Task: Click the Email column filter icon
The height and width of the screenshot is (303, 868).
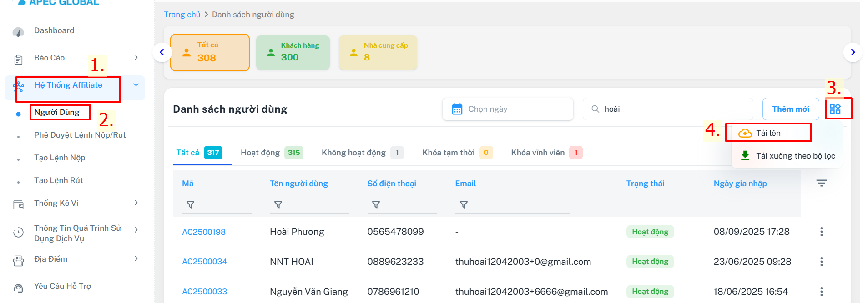Action: 464,205
